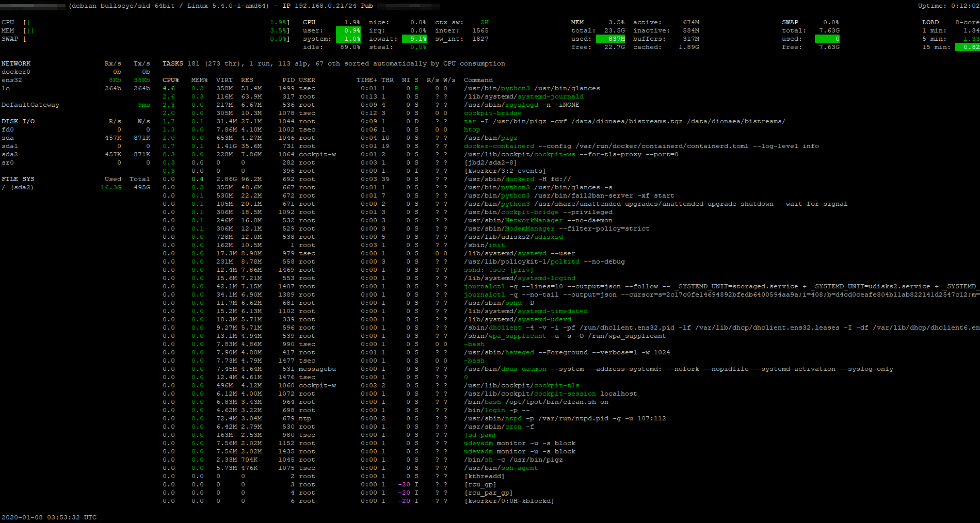Screen dimensions: 980x523
Task: Select the systemd-journald process row
Action: (x=373, y=96)
